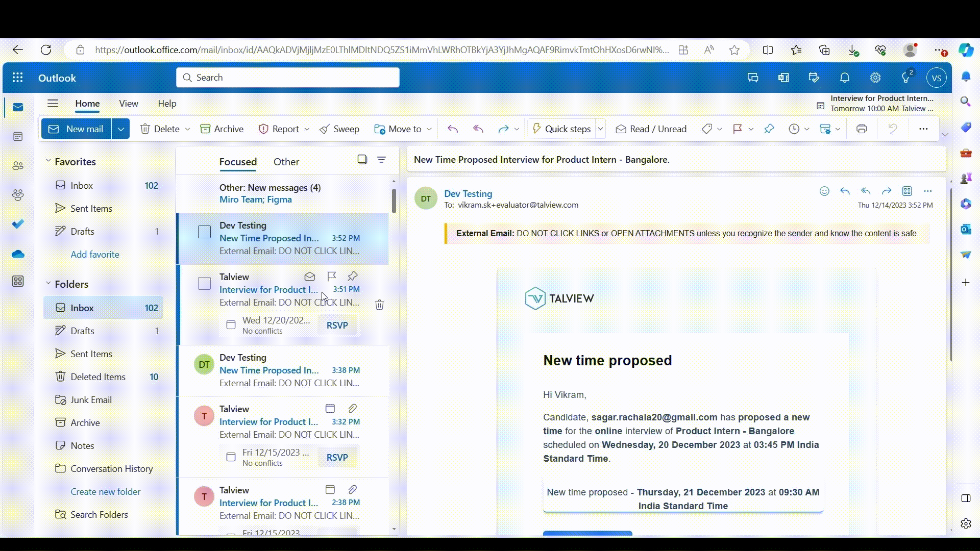This screenshot has height=551, width=980.
Task: Click the Flag icon in the ribbon
Action: point(738,129)
